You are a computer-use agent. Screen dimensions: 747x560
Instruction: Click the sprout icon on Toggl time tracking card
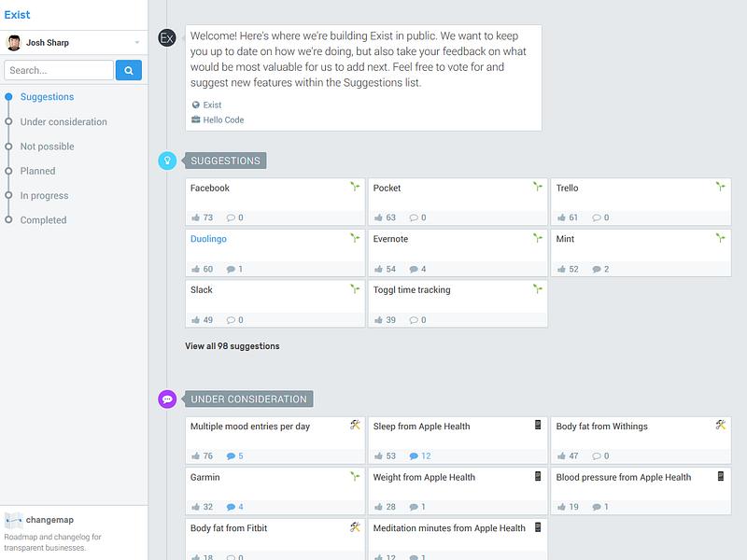point(538,288)
